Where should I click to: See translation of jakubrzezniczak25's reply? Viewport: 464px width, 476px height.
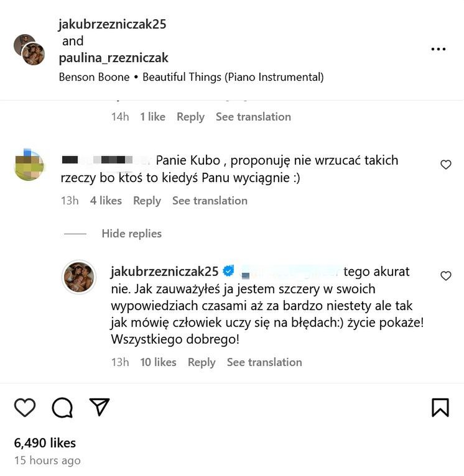click(264, 362)
